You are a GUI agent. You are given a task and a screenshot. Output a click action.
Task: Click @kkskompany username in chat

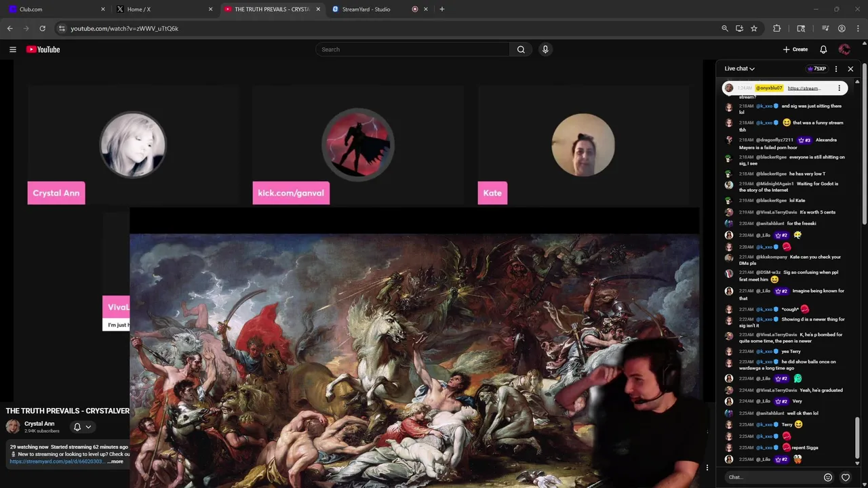click(772, 257)
